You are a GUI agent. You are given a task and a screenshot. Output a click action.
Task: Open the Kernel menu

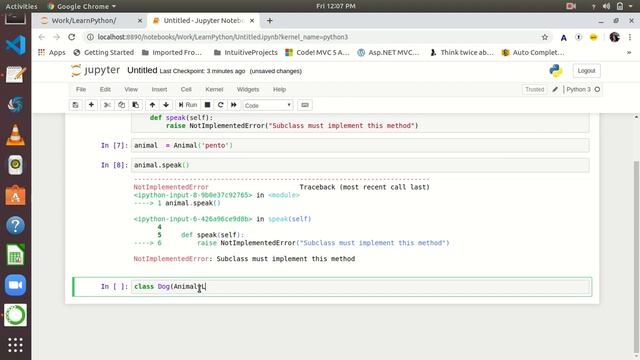click(214, 89)
